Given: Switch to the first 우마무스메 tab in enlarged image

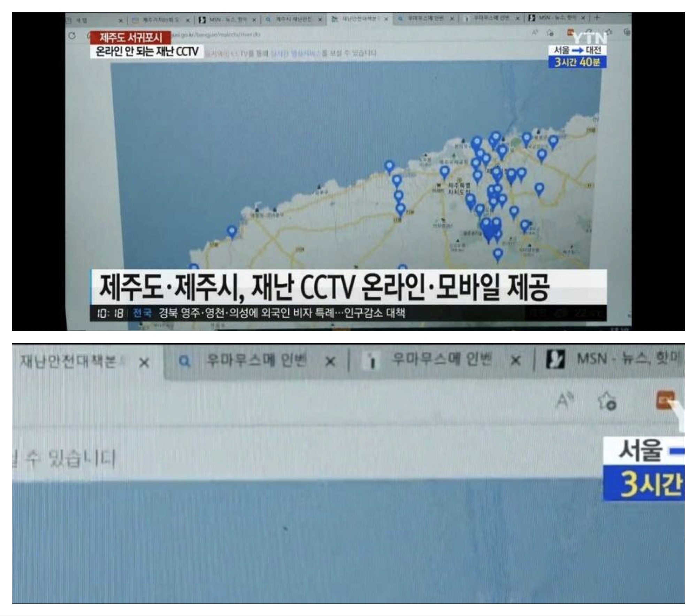Looking at the screenshot, I should point(256,360).
